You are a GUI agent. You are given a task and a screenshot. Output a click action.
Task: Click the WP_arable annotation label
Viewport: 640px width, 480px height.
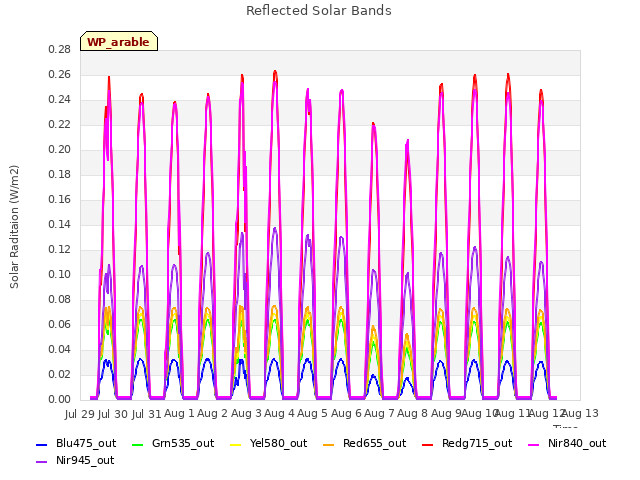(x=118, y=42)
